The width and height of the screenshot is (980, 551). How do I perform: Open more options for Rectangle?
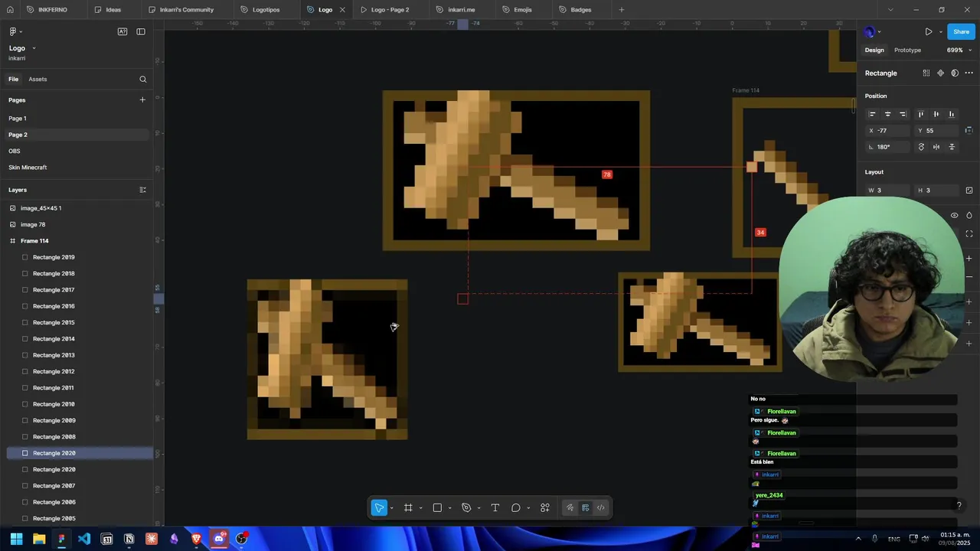(x=969, y=73)
